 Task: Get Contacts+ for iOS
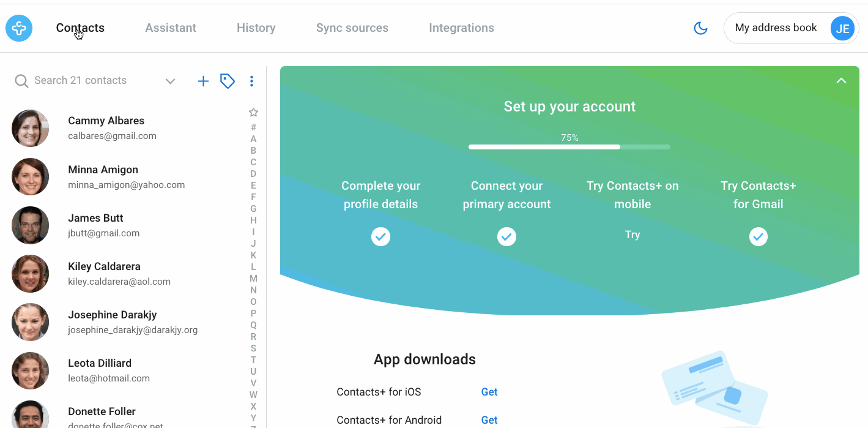click(489, 392)
